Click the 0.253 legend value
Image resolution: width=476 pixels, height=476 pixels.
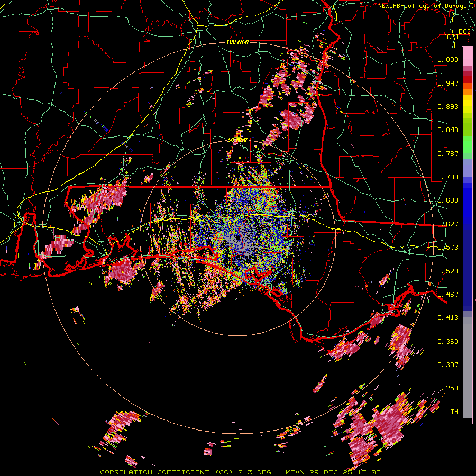tap(448, 388)
